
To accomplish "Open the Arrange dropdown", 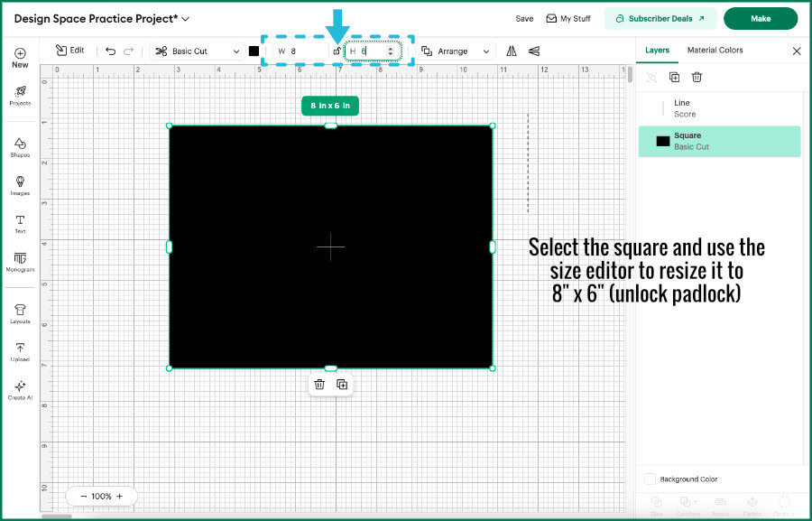I will coord(456,51).
